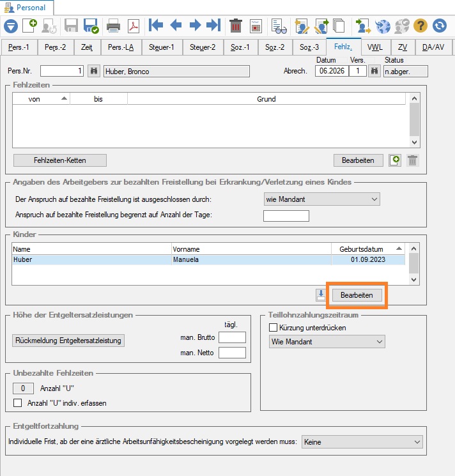Export the record as PDF
This screenshot has height=476, width=455.
134,26
